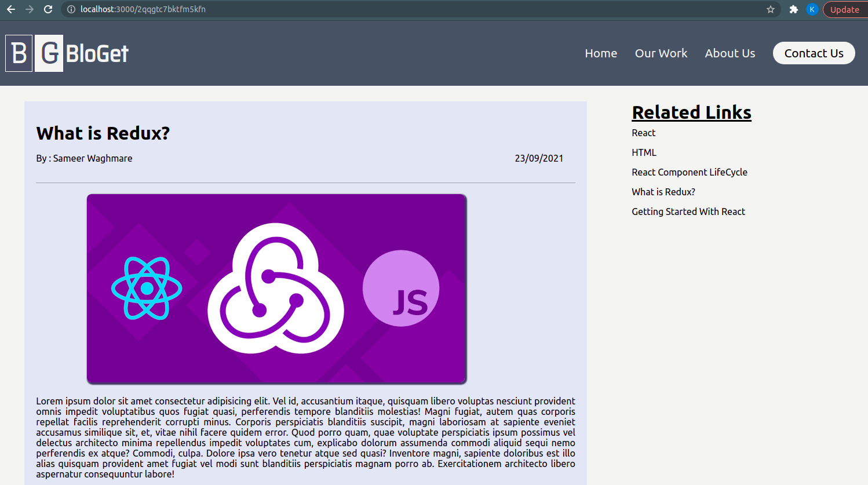Open Getting Started With React link

coord(688,211)
